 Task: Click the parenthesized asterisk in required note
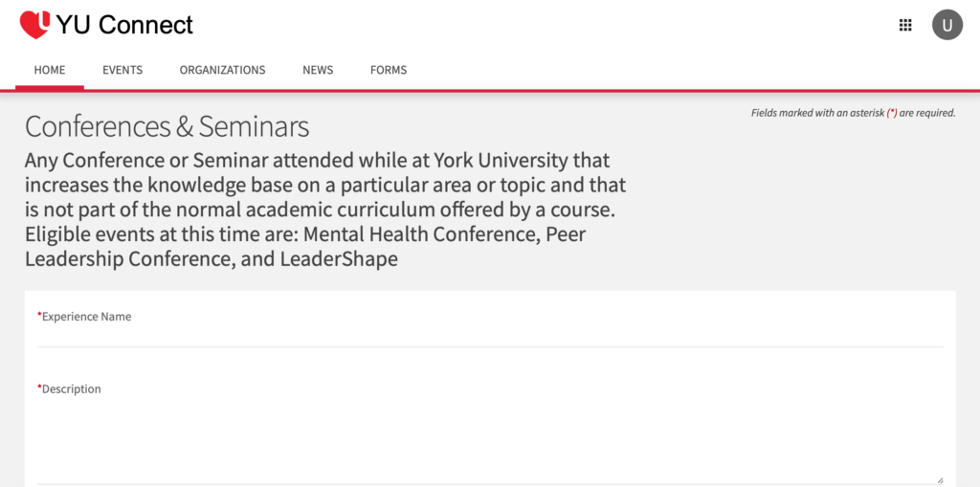[892, 113]
